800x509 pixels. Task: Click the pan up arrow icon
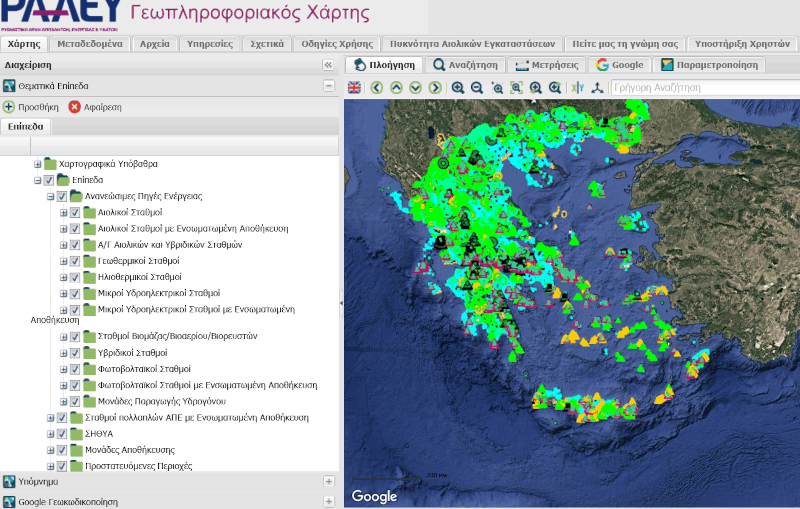[396, 88]
